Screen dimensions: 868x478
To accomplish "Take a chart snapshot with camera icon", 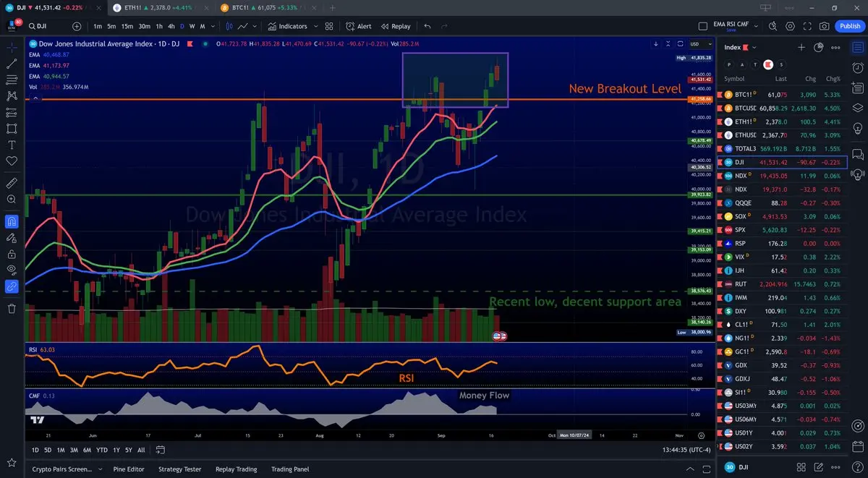I will pyautogui.click(x=825, y=26).
